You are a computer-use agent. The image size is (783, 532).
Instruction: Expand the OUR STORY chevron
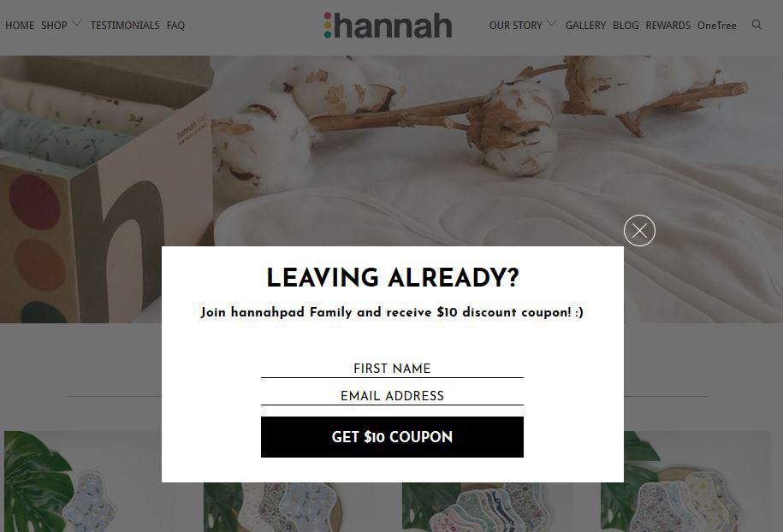point(551,23)
